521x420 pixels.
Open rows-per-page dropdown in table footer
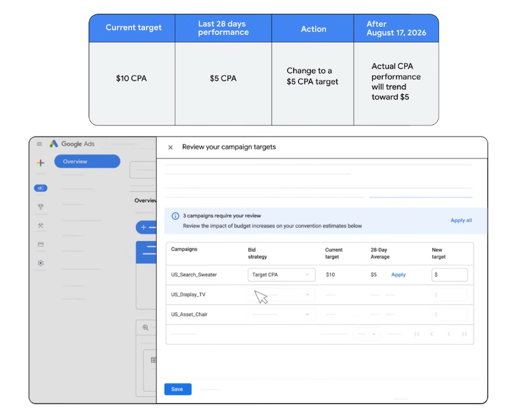point(367,334)
